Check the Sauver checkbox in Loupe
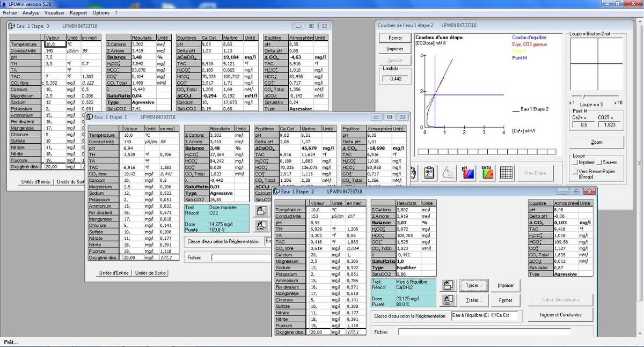This screenshot has height=347, width=644. tap(599, 162)
